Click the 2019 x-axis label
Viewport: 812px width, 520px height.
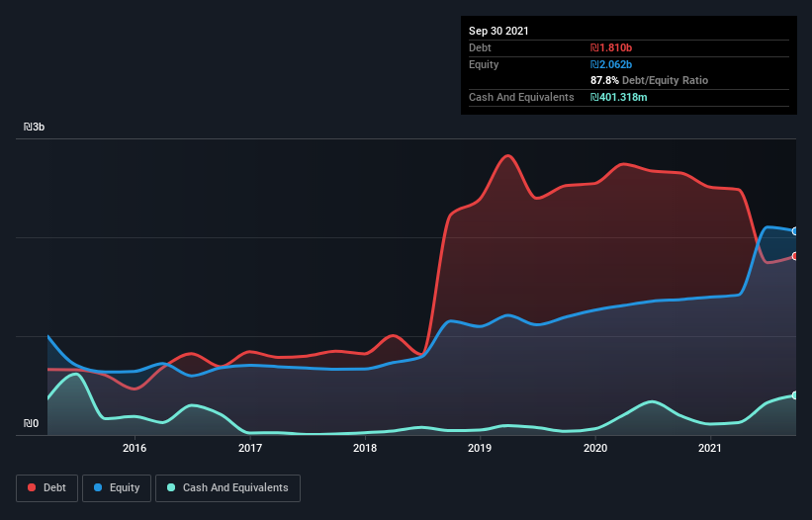click(480, 448)
